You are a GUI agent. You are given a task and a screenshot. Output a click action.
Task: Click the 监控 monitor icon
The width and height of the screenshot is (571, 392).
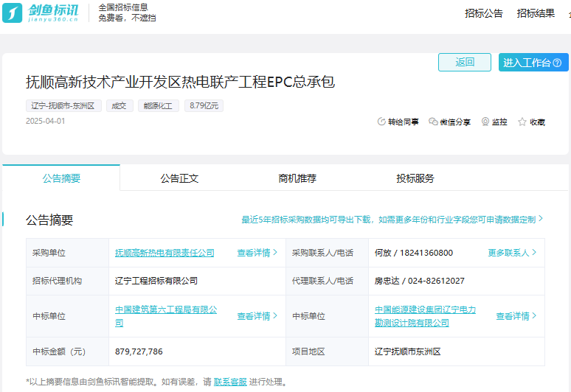tap(485, 122)
